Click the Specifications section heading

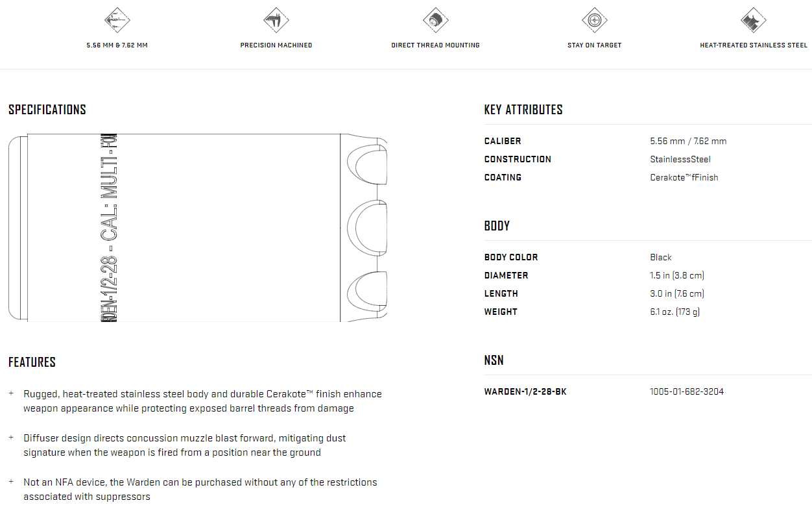[x=47, y=110]
